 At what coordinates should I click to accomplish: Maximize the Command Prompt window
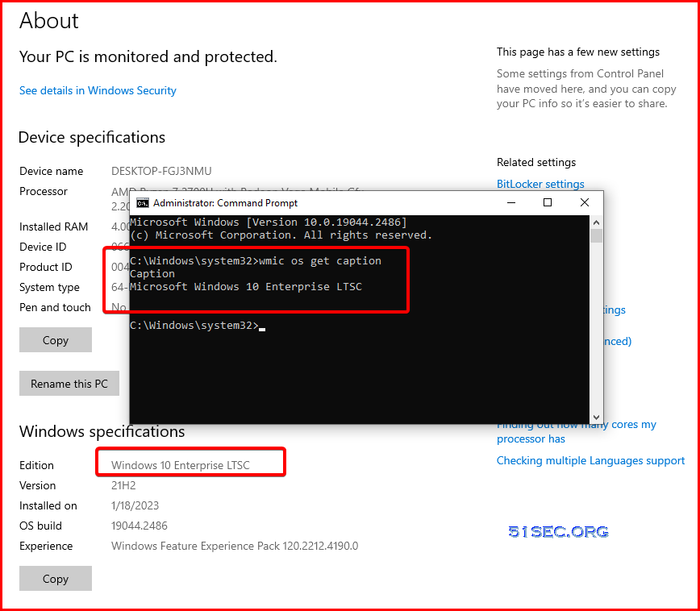(x=548, y=202)
